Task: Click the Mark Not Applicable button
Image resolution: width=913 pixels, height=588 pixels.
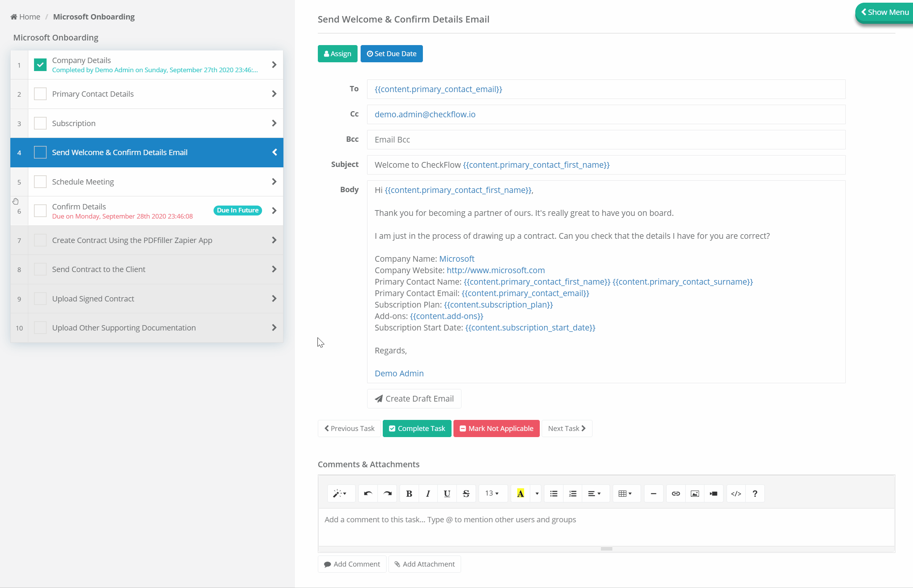Action: click(x=497, y=428)
